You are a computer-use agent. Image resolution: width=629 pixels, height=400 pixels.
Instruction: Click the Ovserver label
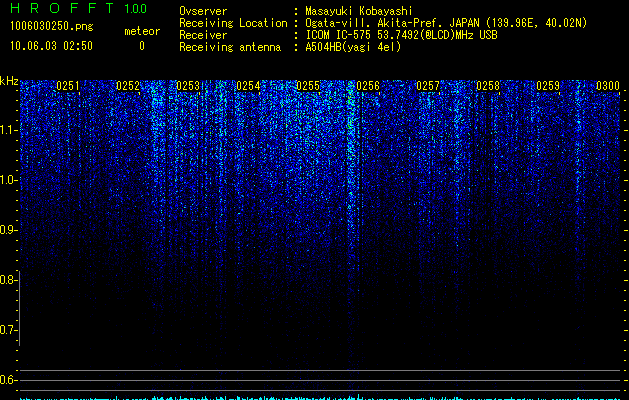(x=203, y=11)
